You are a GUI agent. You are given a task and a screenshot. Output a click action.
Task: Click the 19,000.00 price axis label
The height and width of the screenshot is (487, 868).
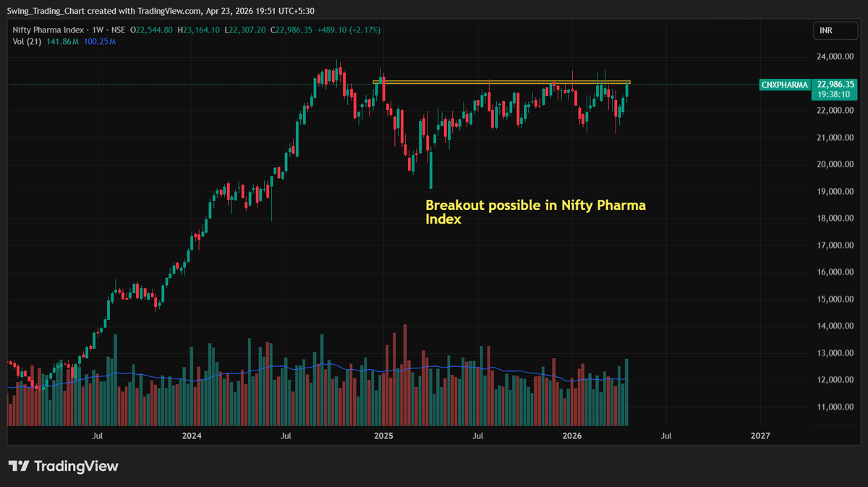pyautogui.click(x=835, y=192)
